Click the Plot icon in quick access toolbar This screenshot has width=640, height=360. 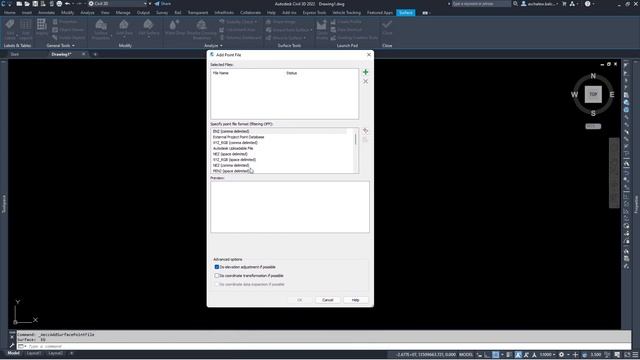(59, 4)
